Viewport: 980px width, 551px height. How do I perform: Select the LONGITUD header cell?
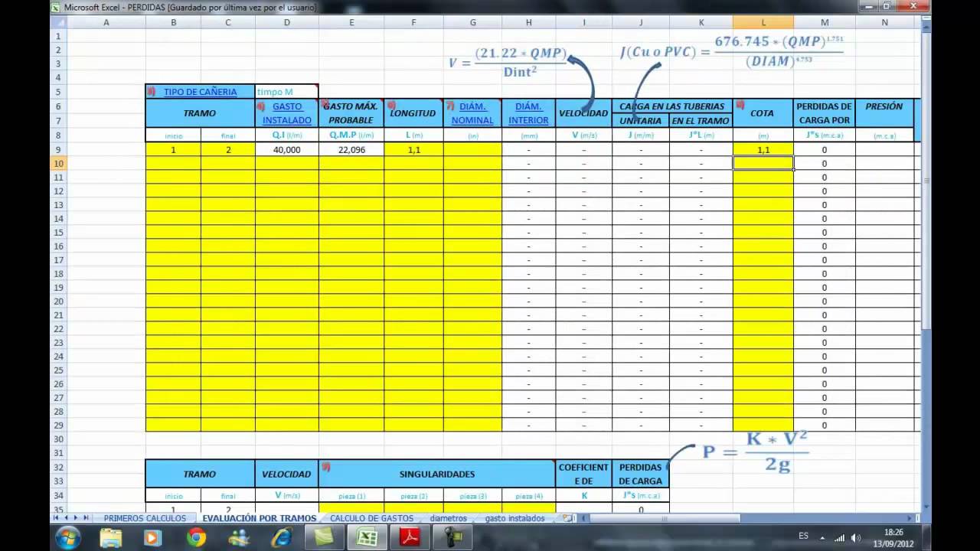[413, 113]
